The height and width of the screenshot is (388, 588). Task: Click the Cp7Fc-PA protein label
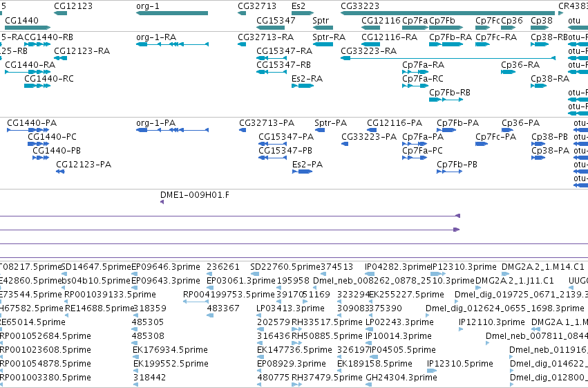[495, 137]
